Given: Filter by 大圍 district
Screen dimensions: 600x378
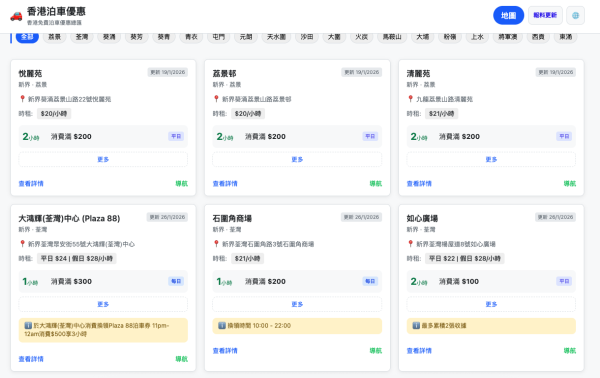Looking at the screenshot, I should point(334,37).
